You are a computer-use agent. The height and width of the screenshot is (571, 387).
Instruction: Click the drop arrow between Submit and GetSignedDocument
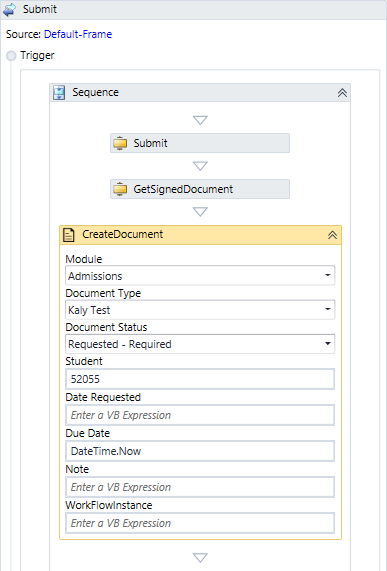tap(200, 166)
